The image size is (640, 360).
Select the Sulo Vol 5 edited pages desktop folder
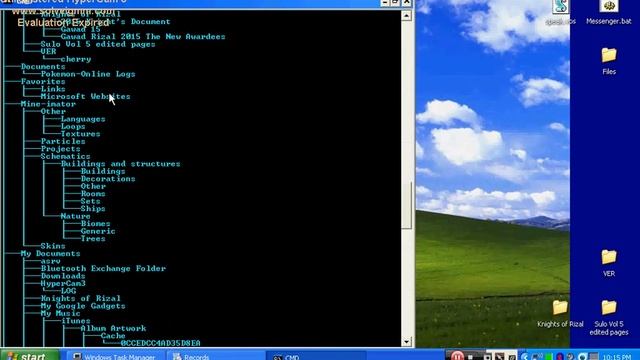pyautogui.click(x=609, y=318)
